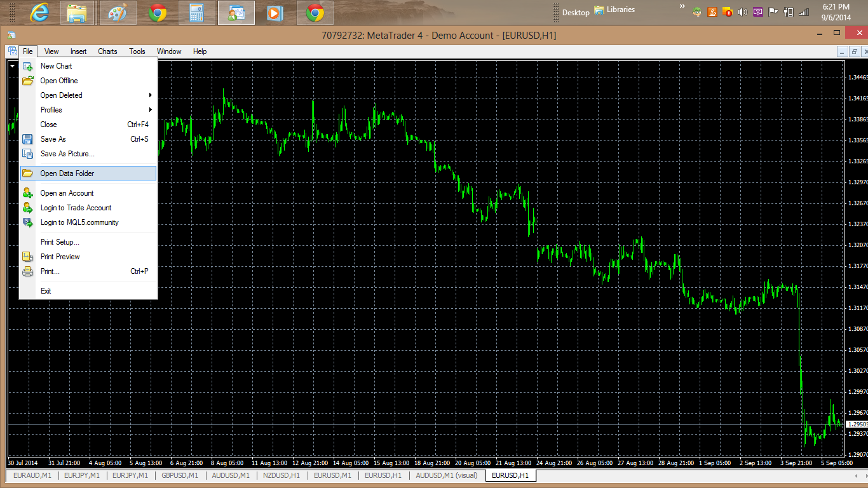
Task: Select Print Preview menu entry
Action: click(x=88, y=257)
